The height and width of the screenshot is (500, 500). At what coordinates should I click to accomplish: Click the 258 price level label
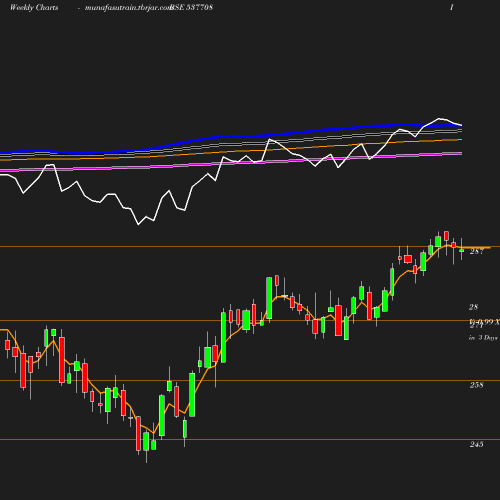tap(476, 385)
